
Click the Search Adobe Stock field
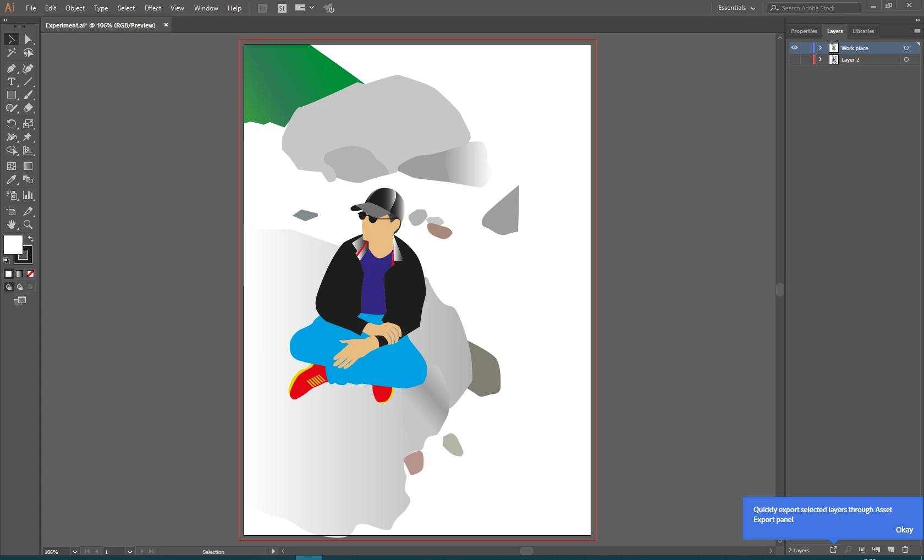[815, 8]
